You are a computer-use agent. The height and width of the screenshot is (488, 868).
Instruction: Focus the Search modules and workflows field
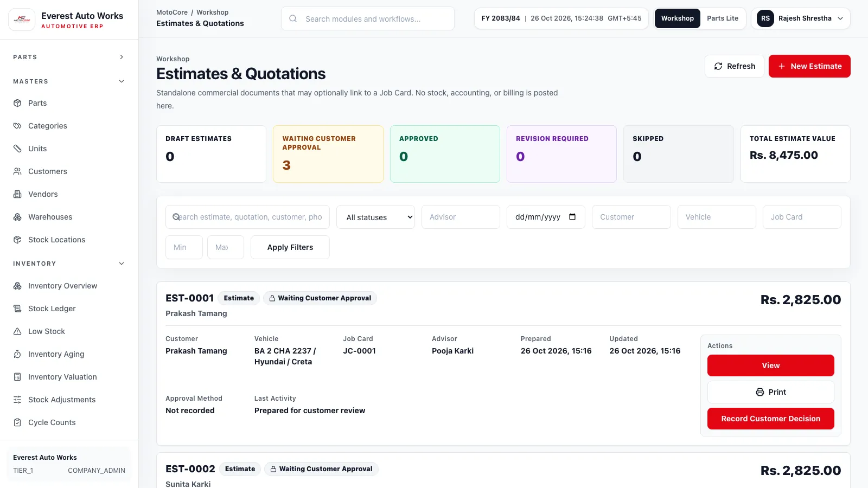[368, 18]
